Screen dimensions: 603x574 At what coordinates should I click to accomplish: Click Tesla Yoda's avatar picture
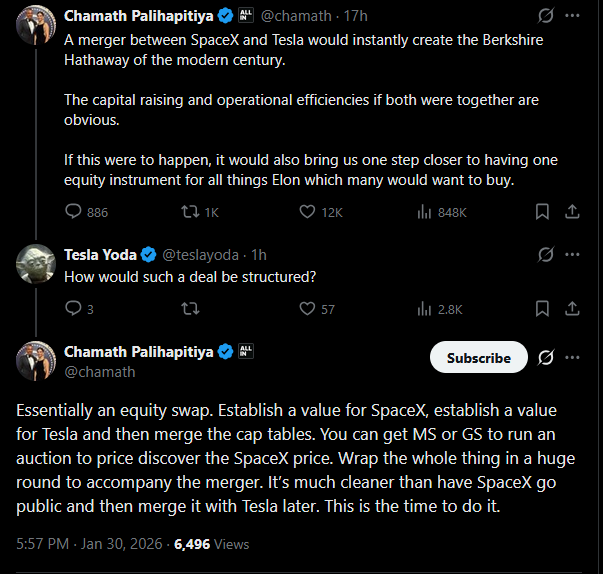pyautogui.click(x=35, y=263)
